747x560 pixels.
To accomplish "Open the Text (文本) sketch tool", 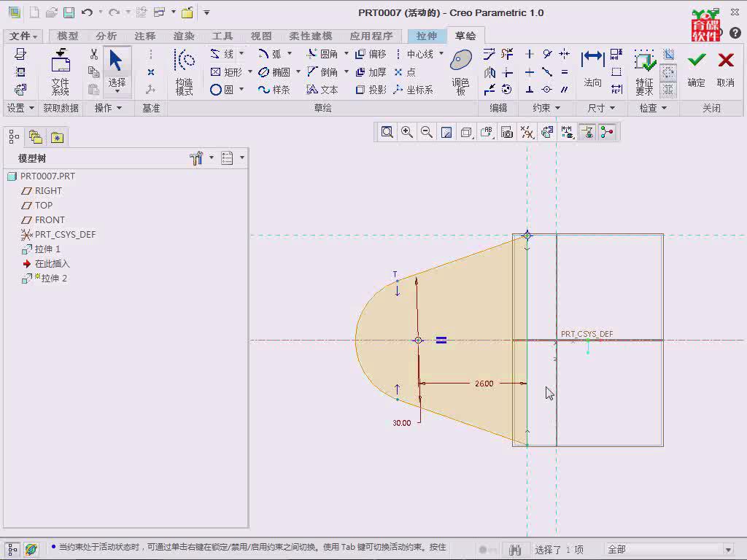I will (x=322, y=90).
